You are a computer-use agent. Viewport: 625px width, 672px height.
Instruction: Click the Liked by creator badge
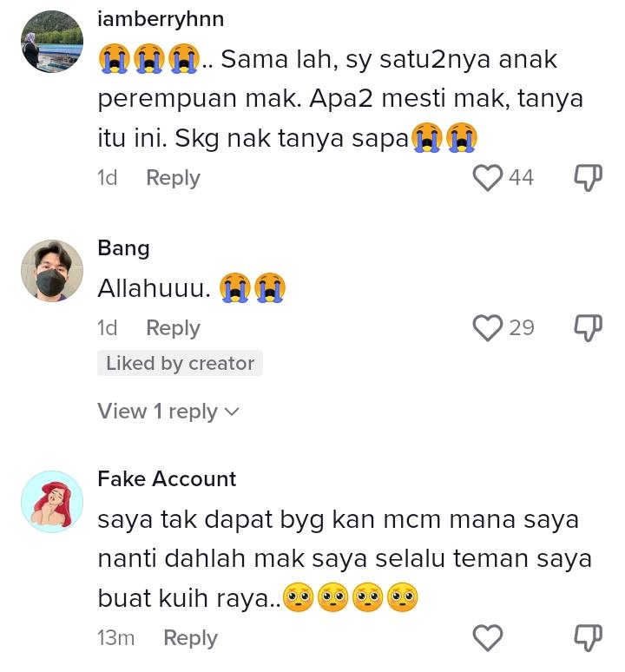tap(180, 364)
